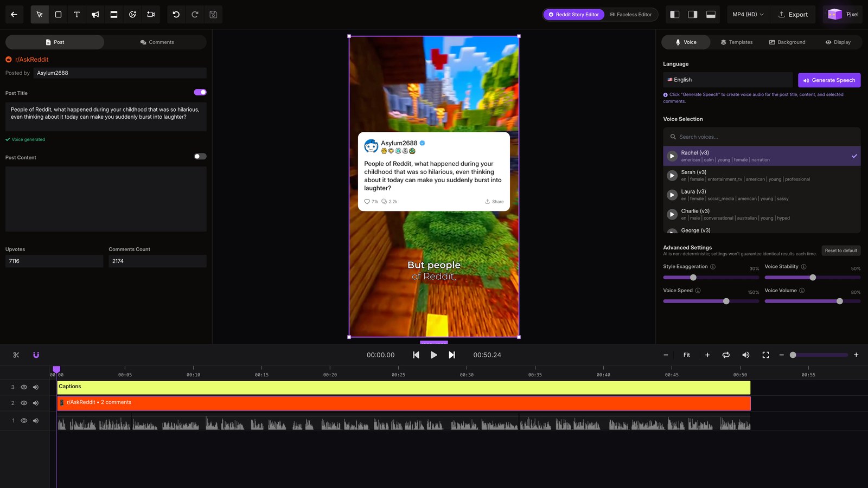Image resolution: width=868 pixels, height=488 pixels.
Task: Select the Text tool
Action: coord(76,15)
